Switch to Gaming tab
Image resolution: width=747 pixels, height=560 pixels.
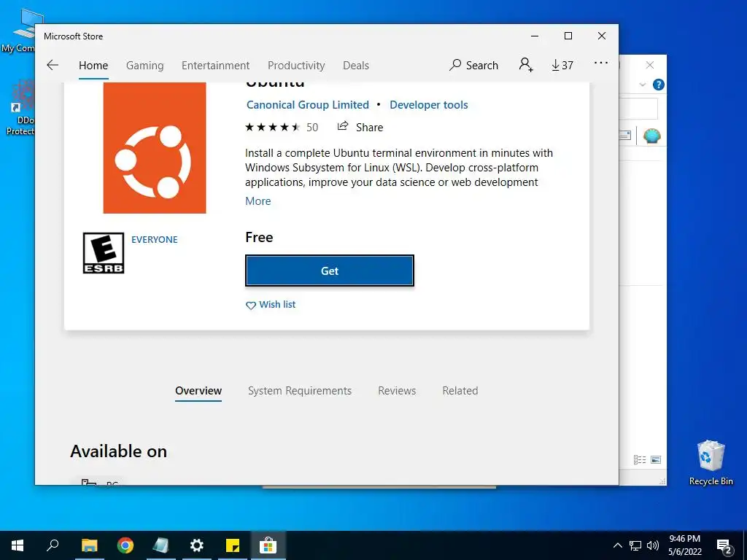(x=145, y=65)
